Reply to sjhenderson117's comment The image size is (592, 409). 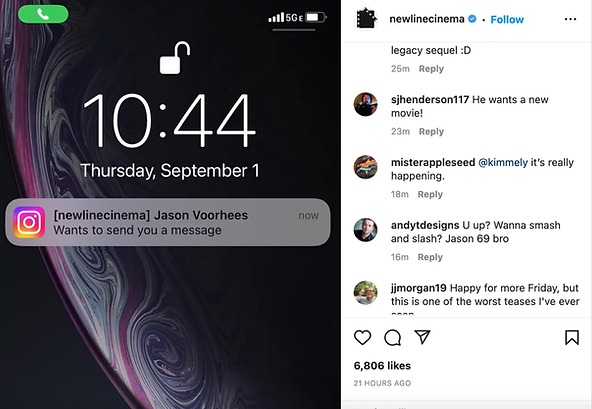[x=431, y=131]
